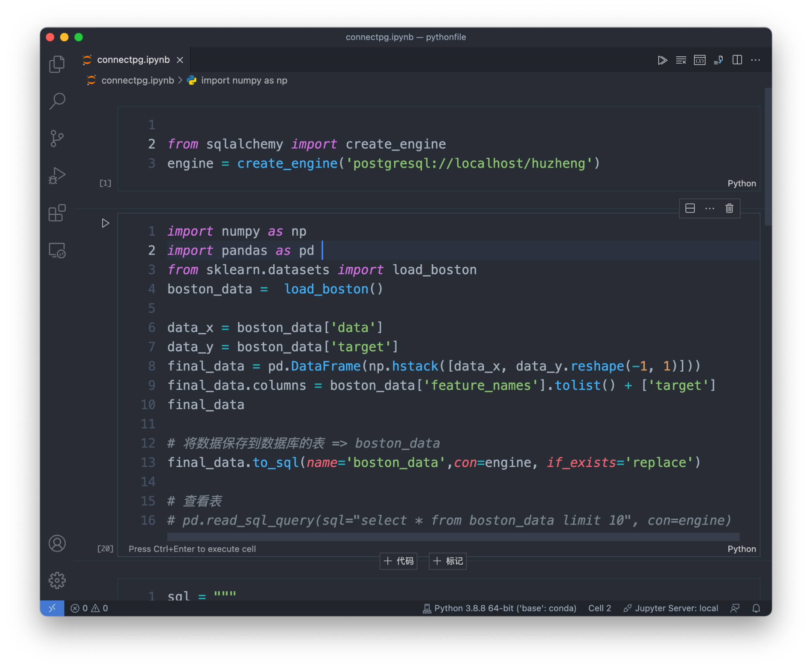
Task: Click the horizontal scrollbar in second cell
Action: coord(453,537)
